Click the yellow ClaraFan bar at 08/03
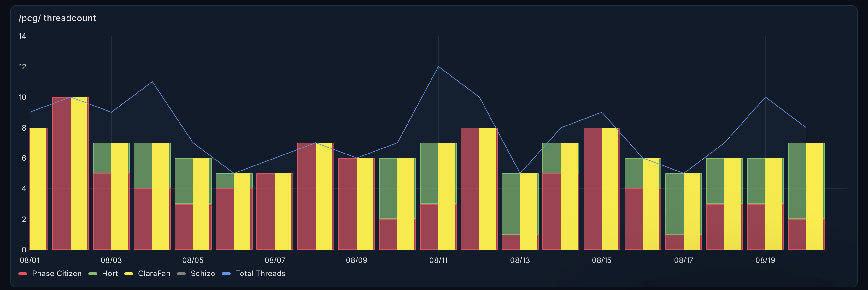The width and height of the screenshot is (868, 290). click(120, 196)
